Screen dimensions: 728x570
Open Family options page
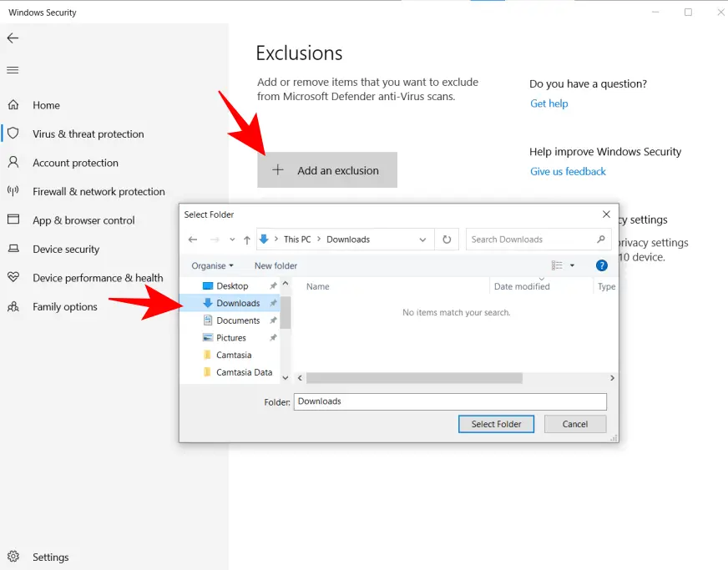pos(65,307)
